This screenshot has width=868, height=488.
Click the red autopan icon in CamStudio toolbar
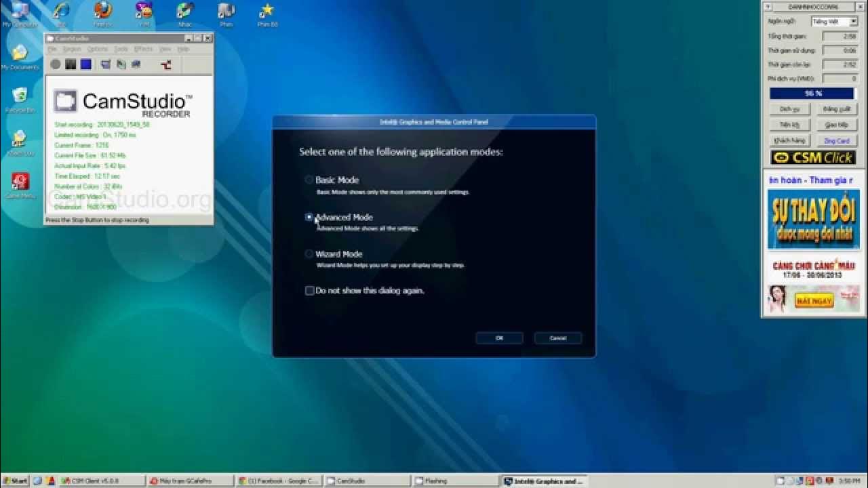click(x=166, y=64)
